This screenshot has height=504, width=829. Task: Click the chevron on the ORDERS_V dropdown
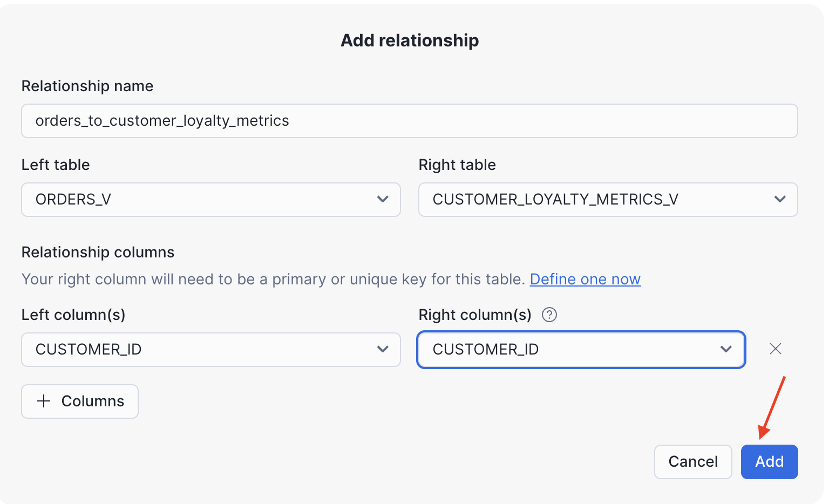pyautogui.click(x=383, y=200)
